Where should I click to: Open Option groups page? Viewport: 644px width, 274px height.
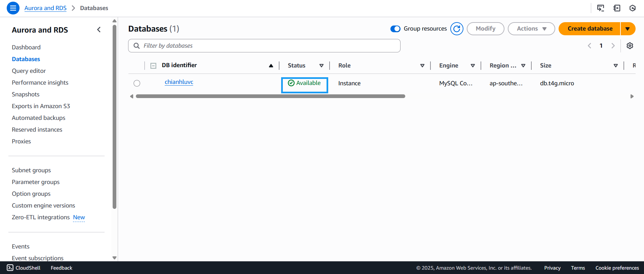(31, 194)
